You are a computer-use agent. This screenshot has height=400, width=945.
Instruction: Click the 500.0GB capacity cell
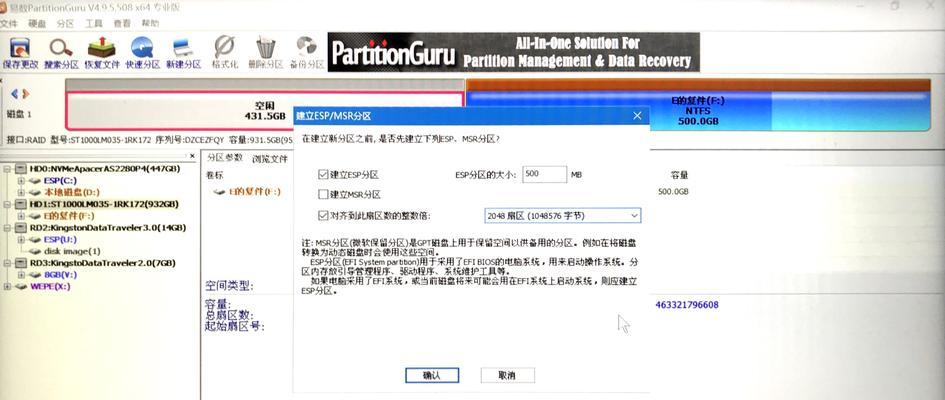click(x=673, y=192)
